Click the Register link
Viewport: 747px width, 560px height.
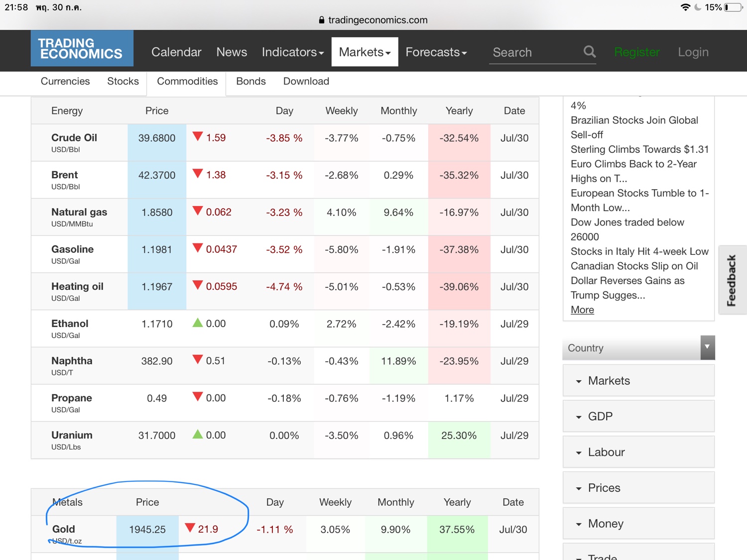click(636, 52)
